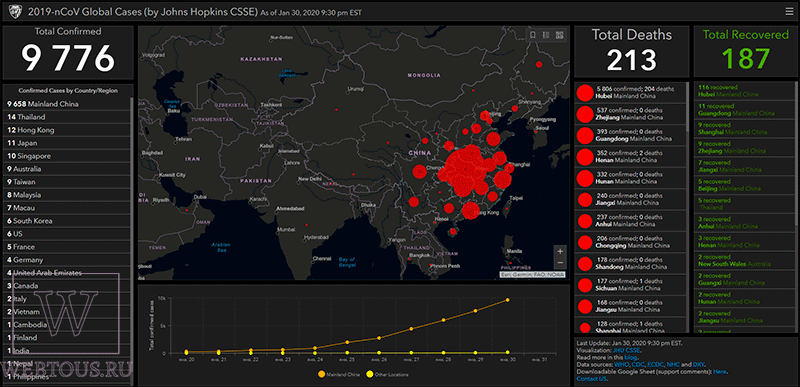Zoom in with the map plus button
The width and height of the screenshot is (800, 387).
[560, 251]
